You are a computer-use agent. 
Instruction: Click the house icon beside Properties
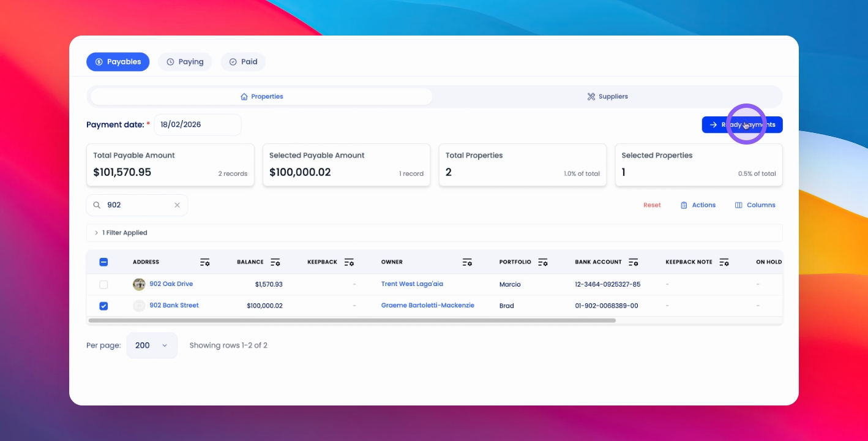pyautogui.click(x=244, y=97)
